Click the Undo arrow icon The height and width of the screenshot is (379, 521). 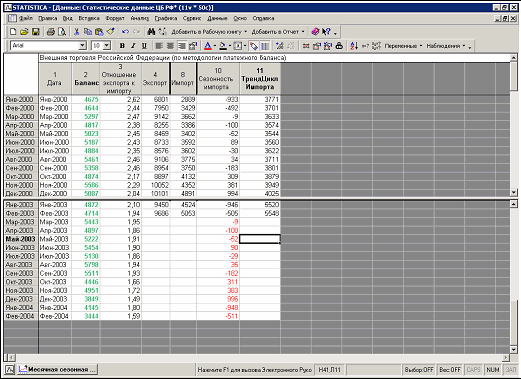(x=125, y=32)
